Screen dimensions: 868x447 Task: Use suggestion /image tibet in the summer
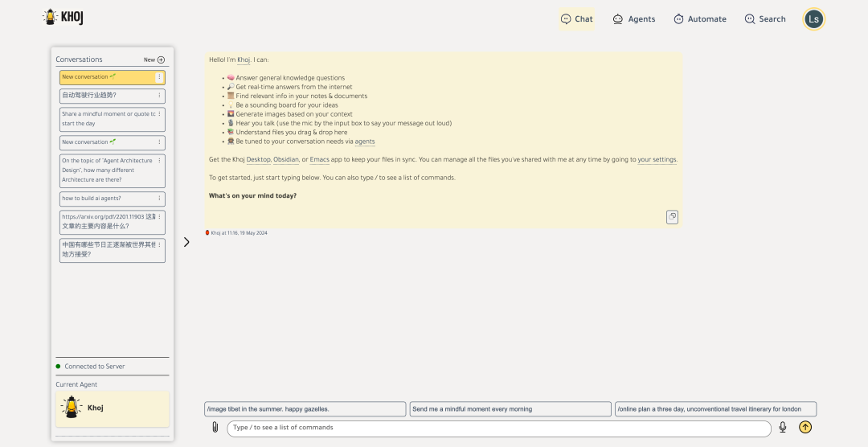305,409
